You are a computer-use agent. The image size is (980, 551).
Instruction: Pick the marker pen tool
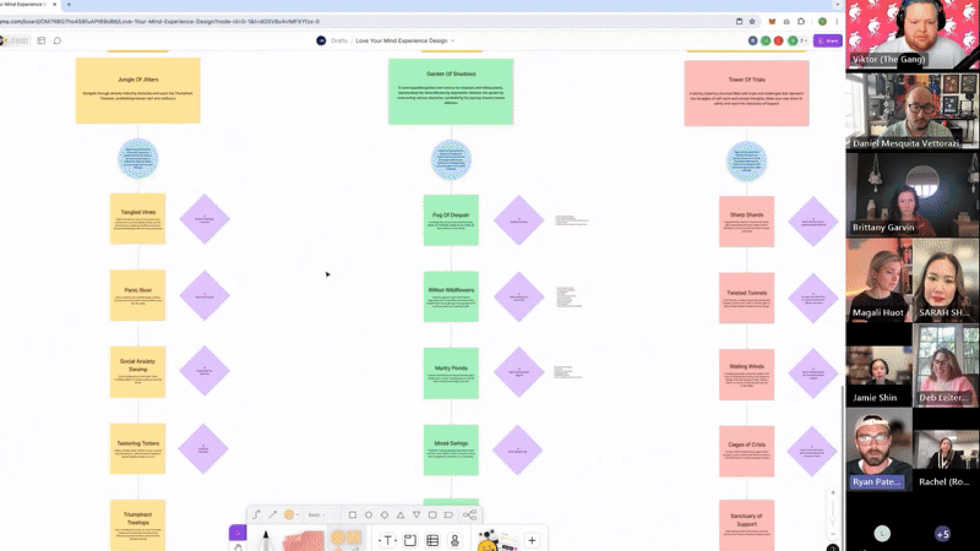[x=265, y=541]
